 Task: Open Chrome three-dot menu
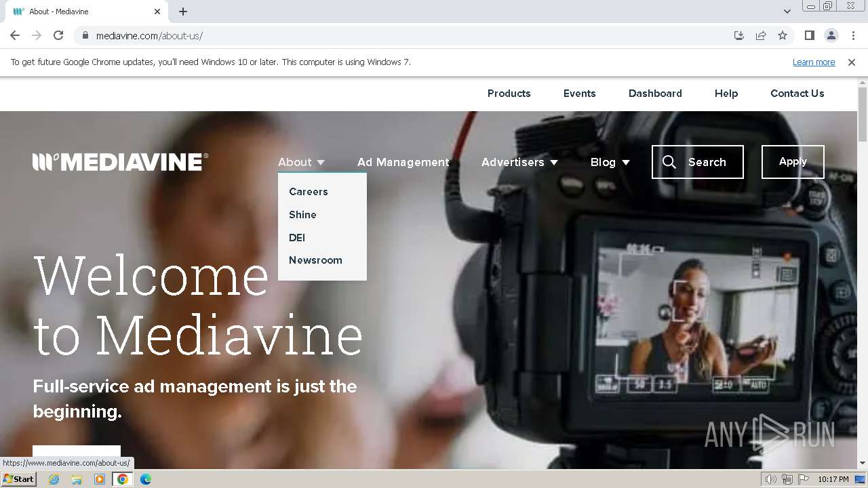pos(853,36)
